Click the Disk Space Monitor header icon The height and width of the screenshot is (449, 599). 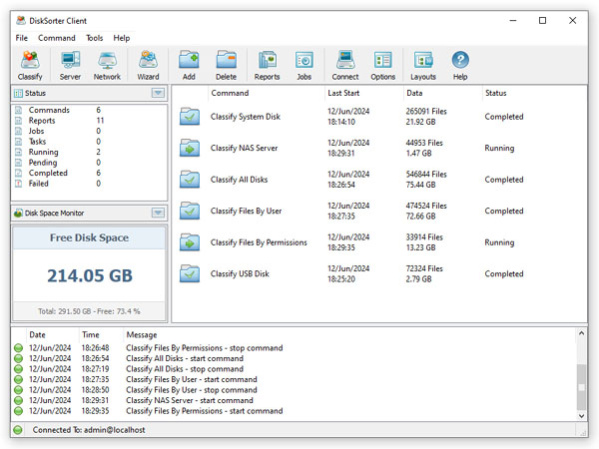(x=18, y=213)
